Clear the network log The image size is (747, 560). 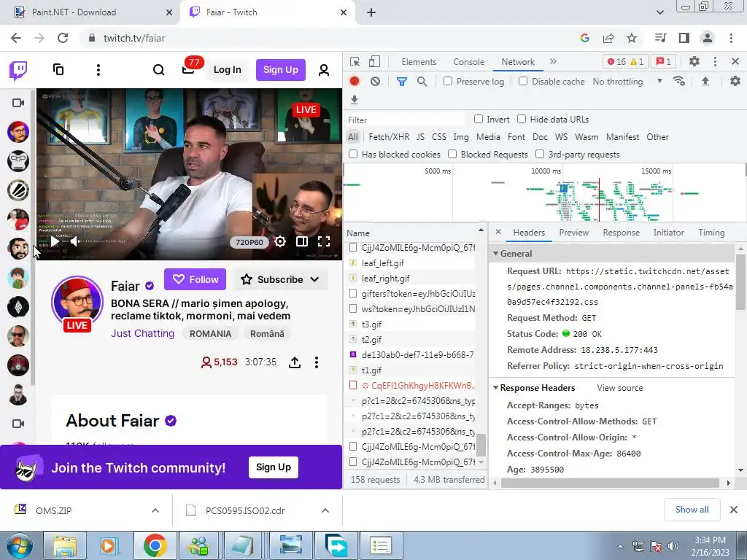pos(376,82)
